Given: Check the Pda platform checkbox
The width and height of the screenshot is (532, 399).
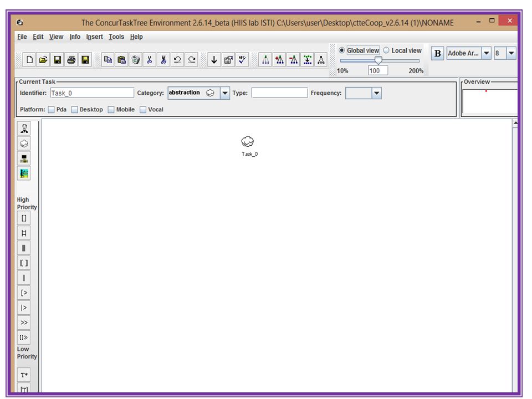Looking at the screenshot, I should click(51, 110).
